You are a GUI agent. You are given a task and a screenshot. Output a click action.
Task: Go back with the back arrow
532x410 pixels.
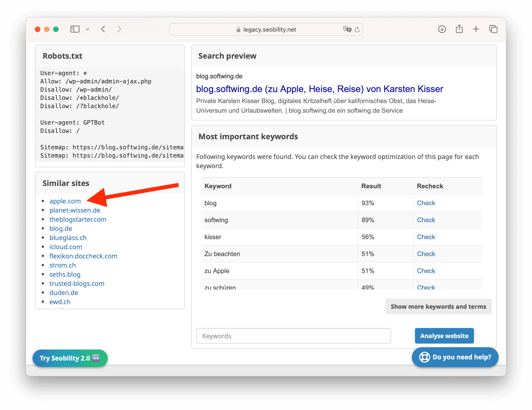tap(103, 29)
